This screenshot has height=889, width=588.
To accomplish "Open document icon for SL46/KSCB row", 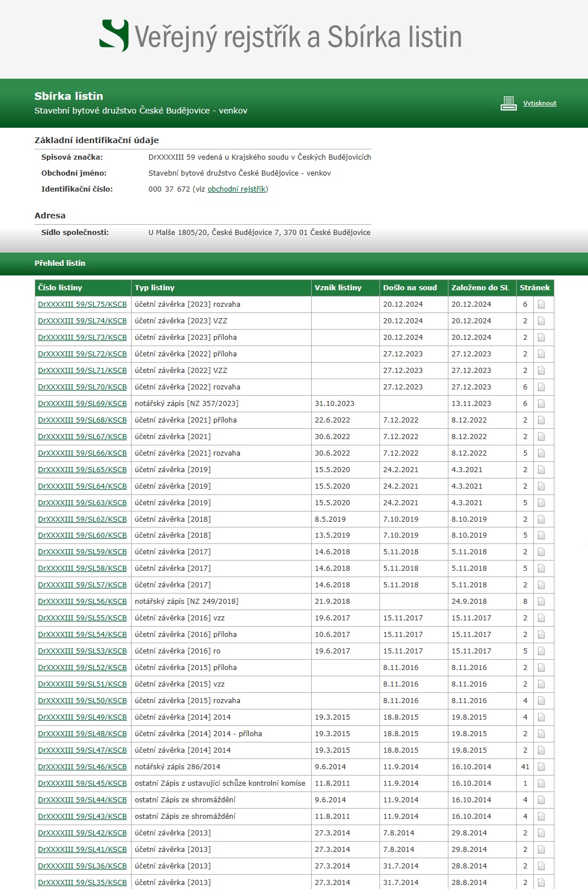I will [541, 767].
